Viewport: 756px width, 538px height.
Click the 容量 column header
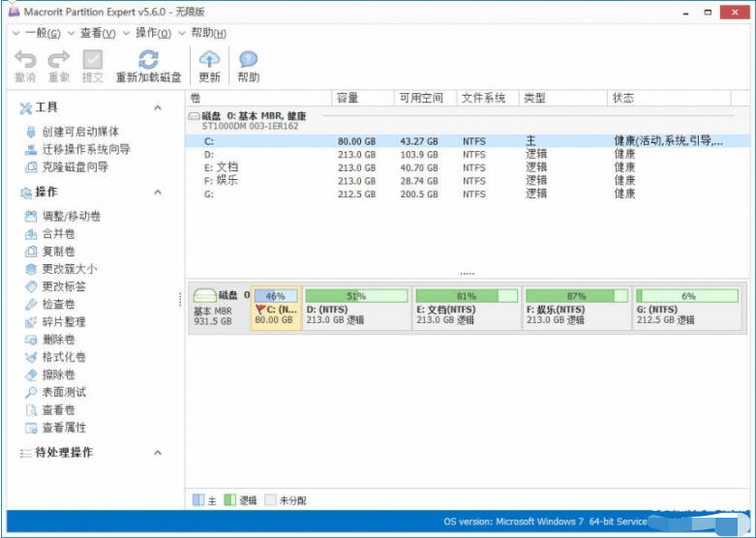[348, 98]
